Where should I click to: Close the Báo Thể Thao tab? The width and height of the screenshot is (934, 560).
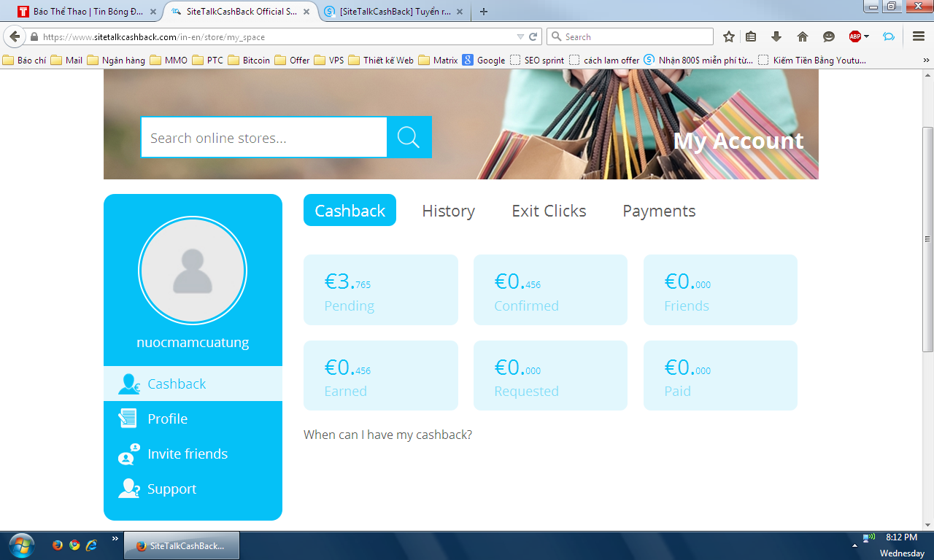pyautogui.click(x=153, y=12)
